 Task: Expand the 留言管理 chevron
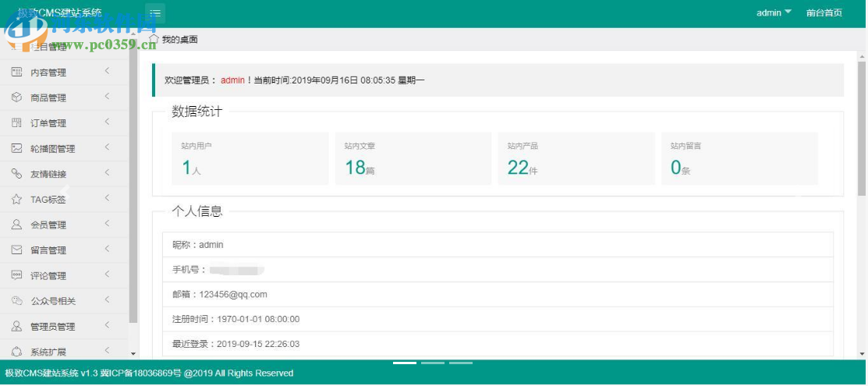pyautogui.click(x=107, y=250)
